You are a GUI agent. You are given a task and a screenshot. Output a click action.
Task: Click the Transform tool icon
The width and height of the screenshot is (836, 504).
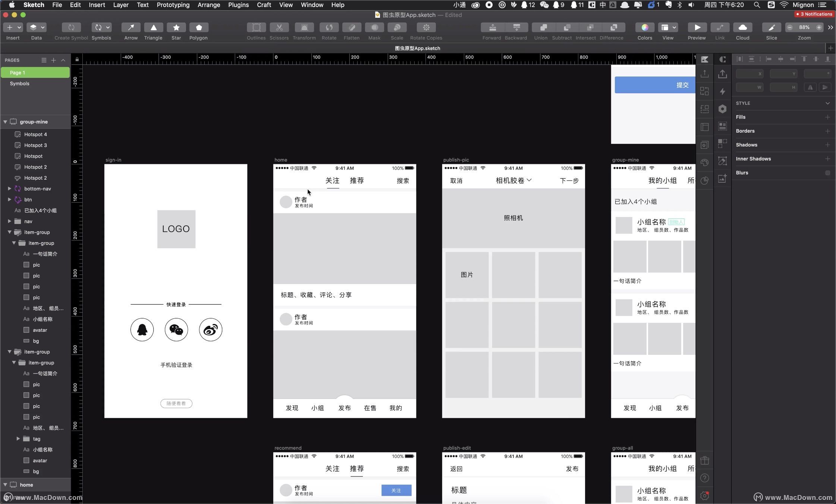304,28
